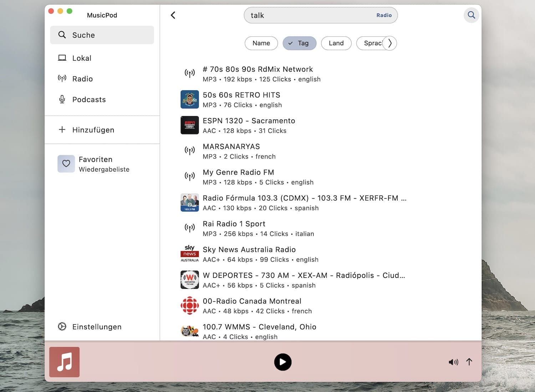Expand the player with the up arrow
The width and height of the screenshot is (535, 392).
point(469,362)
